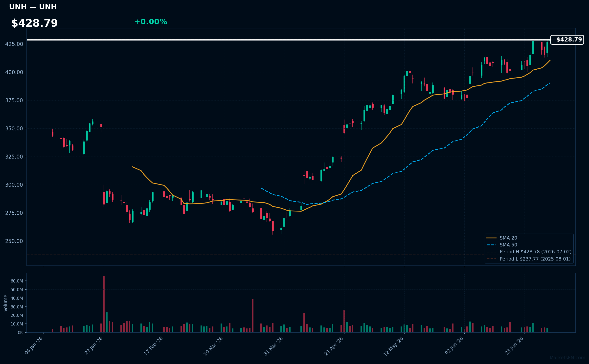Click the 350.00 price axis label
The image size is (589, 364).
coord(14,128)
